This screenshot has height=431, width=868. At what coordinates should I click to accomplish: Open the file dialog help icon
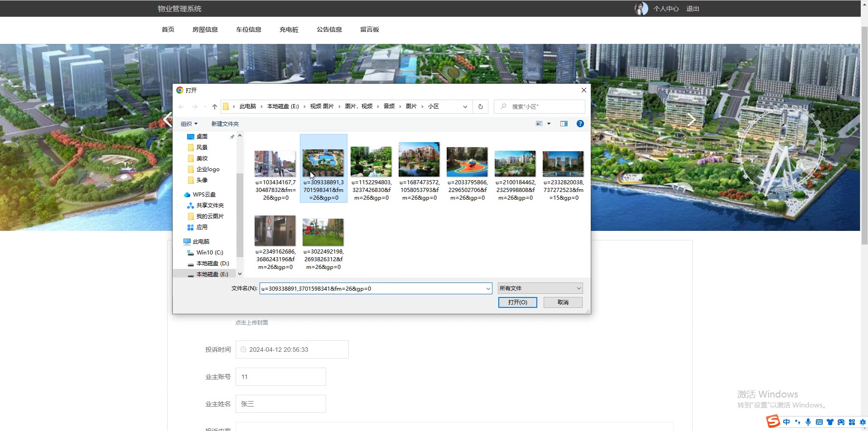pyautogui.click(x=580, y=124)
